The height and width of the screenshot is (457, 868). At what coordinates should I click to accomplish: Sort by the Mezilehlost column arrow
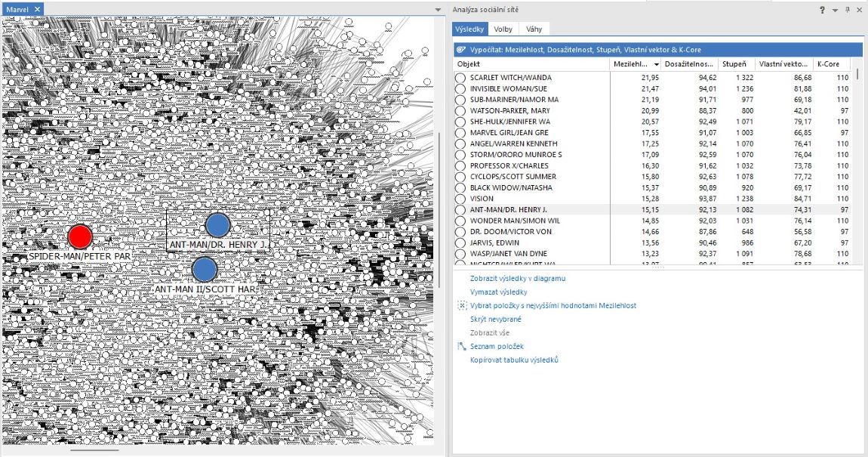click(x=656, y=64)
